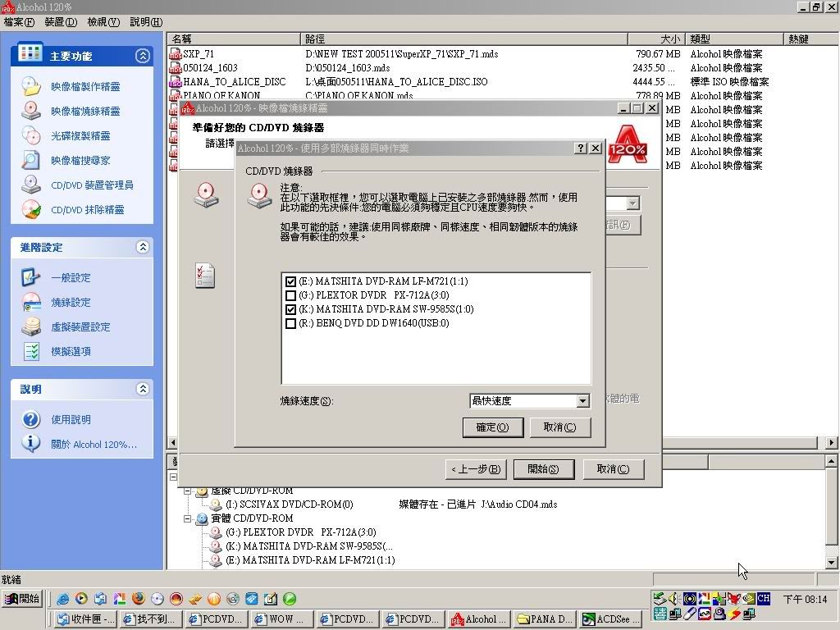Screen dimensions: 840x630
Task: Open the 燒錄速度 speed dropdown
Action: coord(582,401)
